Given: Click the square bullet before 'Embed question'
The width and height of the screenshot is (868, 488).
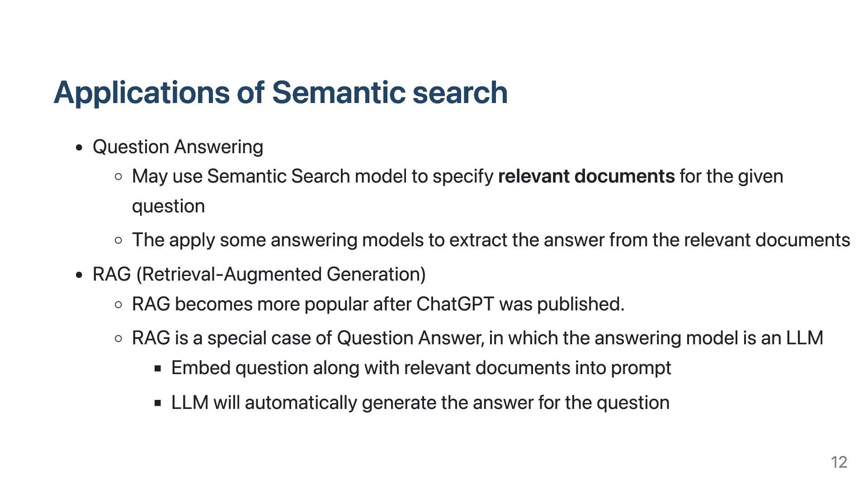Looking at the screenshot, I should coord(158,369).
